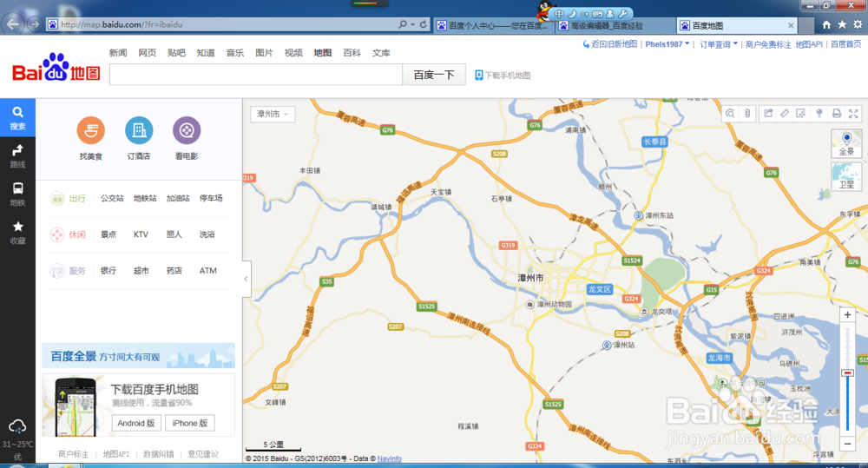Switch to 全景 panorama view

point(846,143)
